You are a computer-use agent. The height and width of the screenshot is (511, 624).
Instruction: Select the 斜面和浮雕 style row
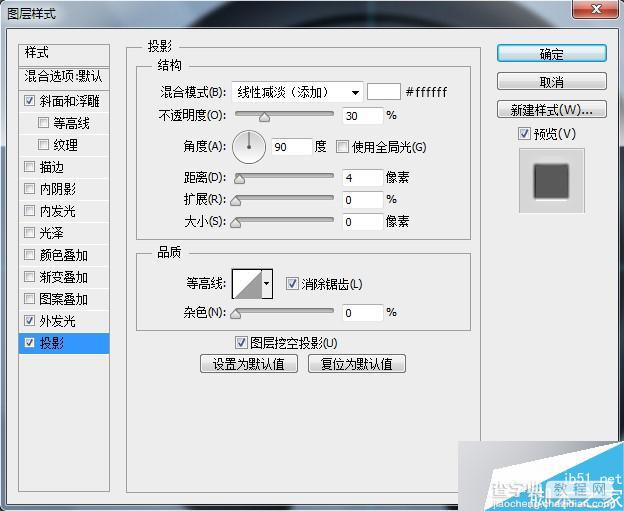pos(64,101)
